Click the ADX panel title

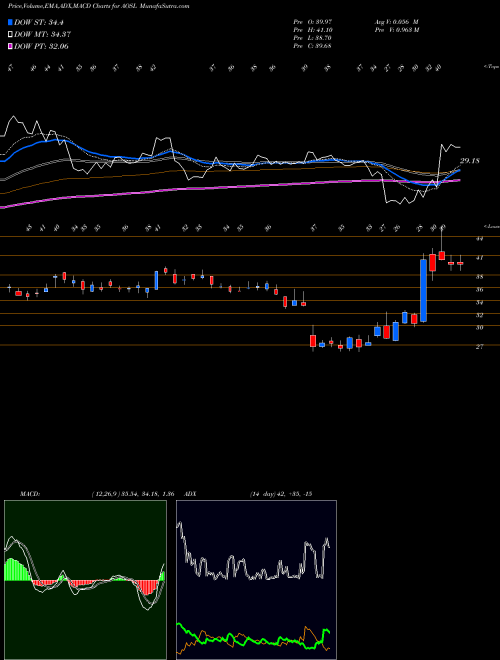tap(191, 494)
